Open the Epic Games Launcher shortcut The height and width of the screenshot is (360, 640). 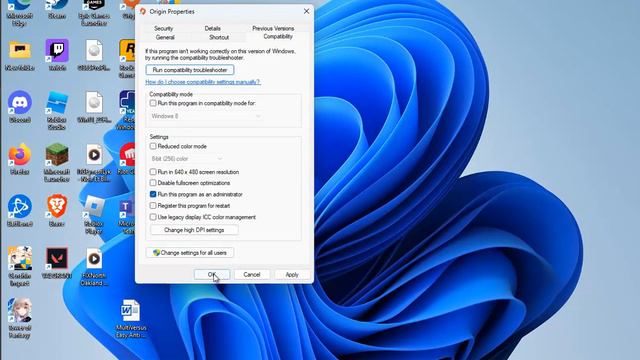[94, 12]
